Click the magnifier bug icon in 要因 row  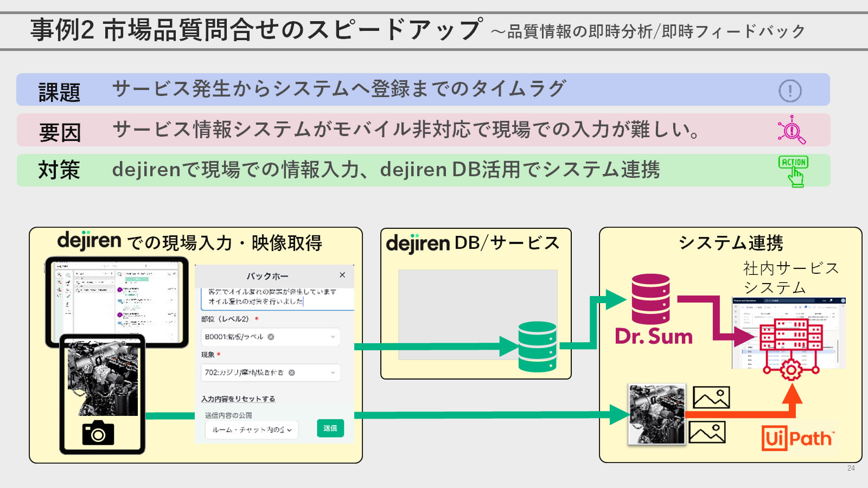point(792,130)
